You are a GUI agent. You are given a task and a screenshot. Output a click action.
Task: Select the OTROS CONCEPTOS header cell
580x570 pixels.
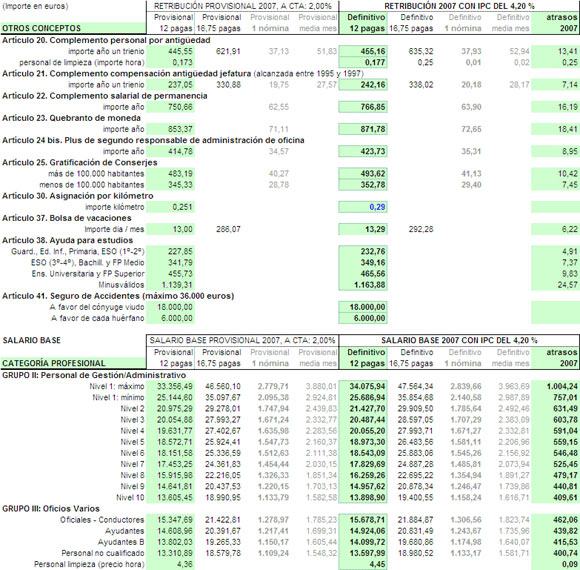point(73,28)
